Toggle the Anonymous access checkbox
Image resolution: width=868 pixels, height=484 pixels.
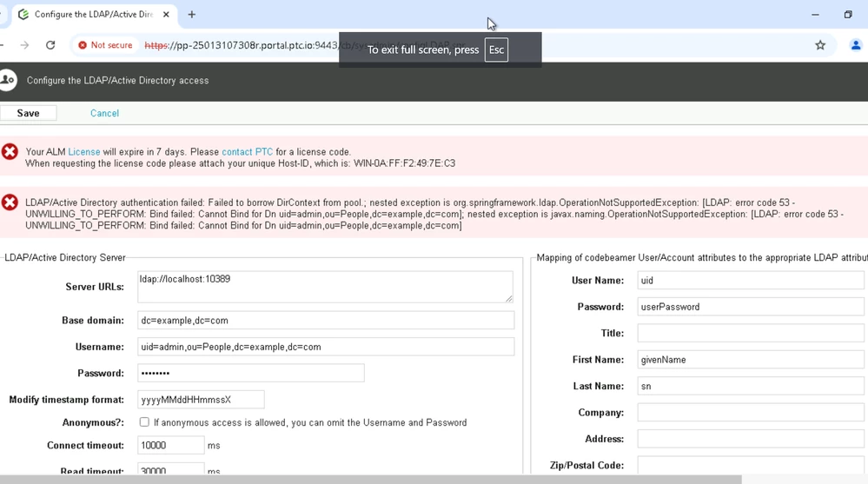tap(144, 422)
